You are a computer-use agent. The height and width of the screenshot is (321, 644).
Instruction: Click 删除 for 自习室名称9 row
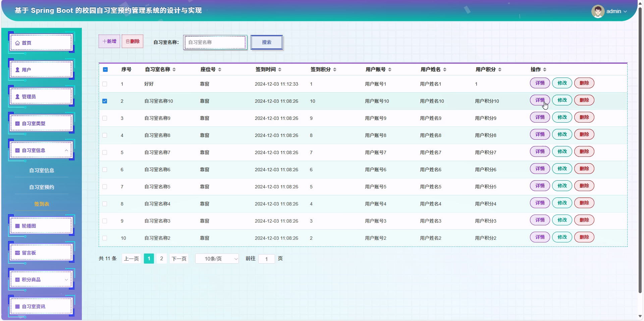(x=584, y=117)
